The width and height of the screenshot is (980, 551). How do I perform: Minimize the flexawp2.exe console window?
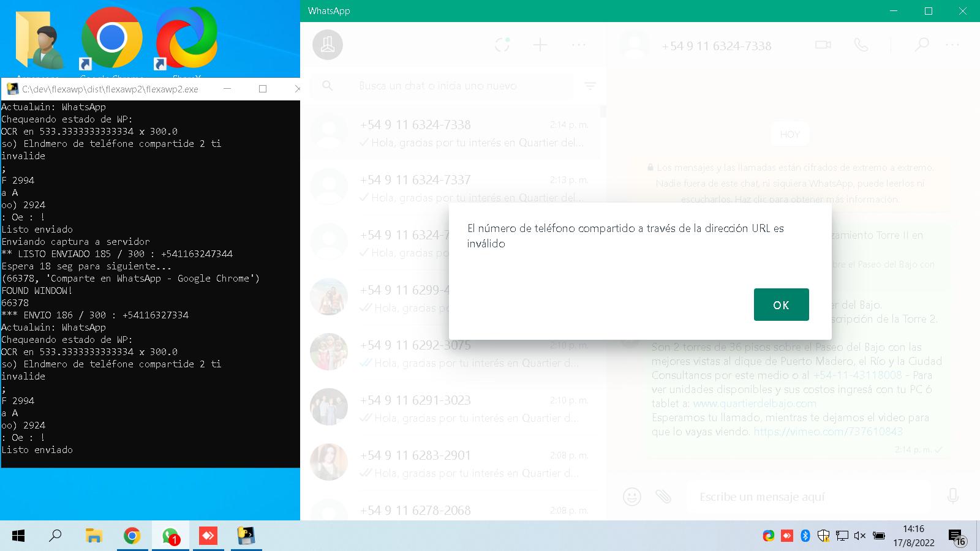227,89
